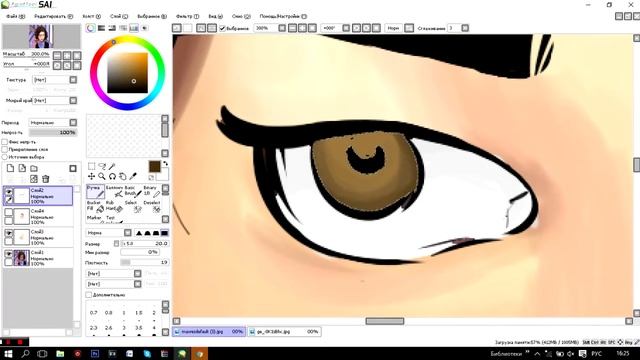Toggle visibility of layer Слой1
Image resolution: width=640 pixels, height=360 pixels.
9,254
